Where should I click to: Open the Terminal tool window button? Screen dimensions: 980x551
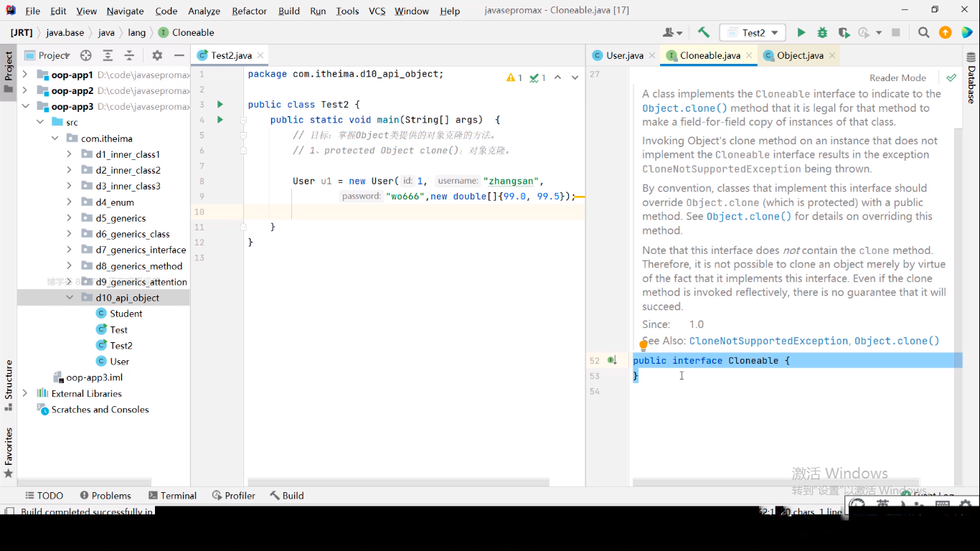pyautogui.click(x=172, y=495)
